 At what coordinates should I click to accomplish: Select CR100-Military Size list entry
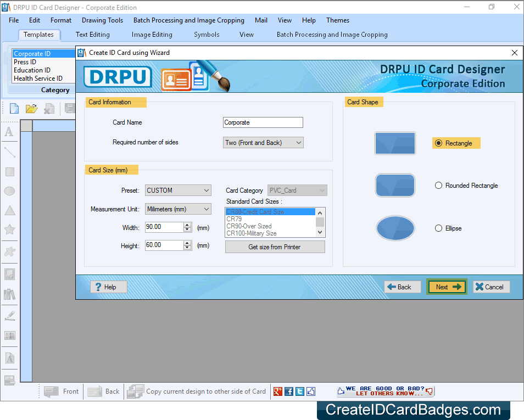pyautogui.click(x=270, y=233)
